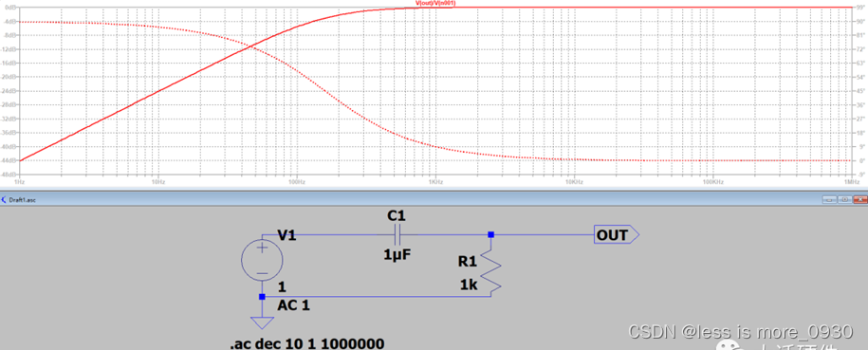
Task: Click the AC 1 source value text
Action: 293,305
